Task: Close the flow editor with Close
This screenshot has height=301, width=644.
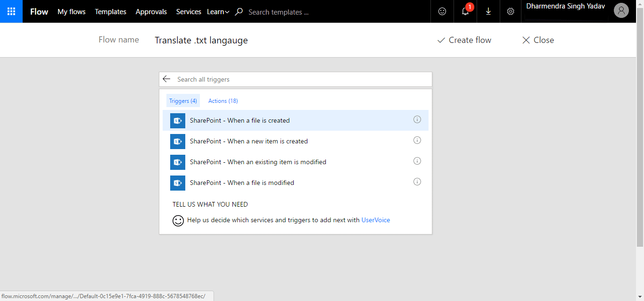Action: click(x=538, y=40)
